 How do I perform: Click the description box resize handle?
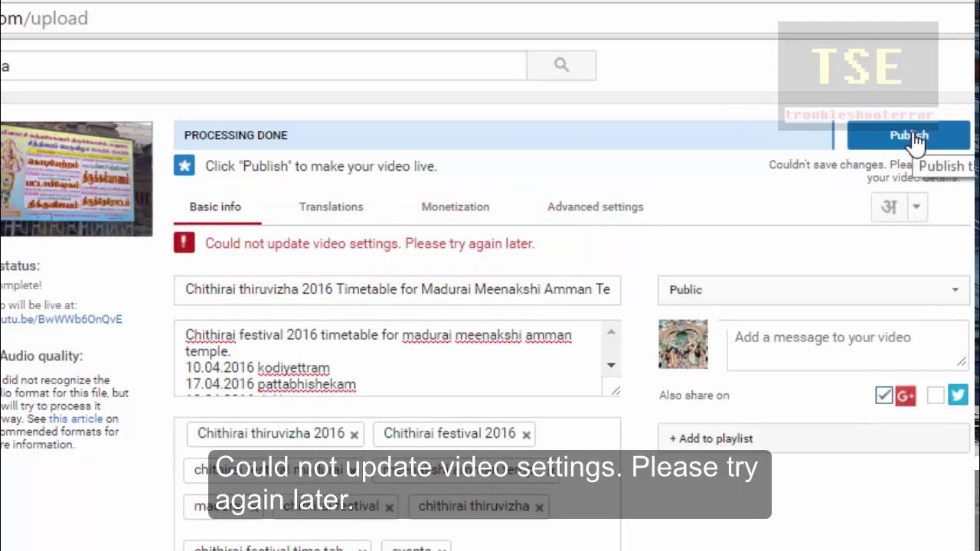coord(615,390)
